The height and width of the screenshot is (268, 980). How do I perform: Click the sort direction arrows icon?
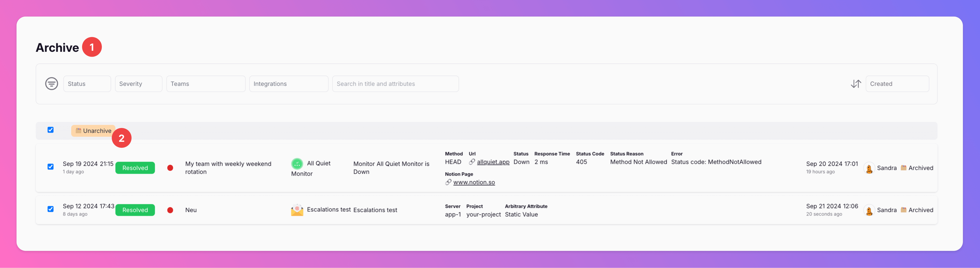coord(856,84)
